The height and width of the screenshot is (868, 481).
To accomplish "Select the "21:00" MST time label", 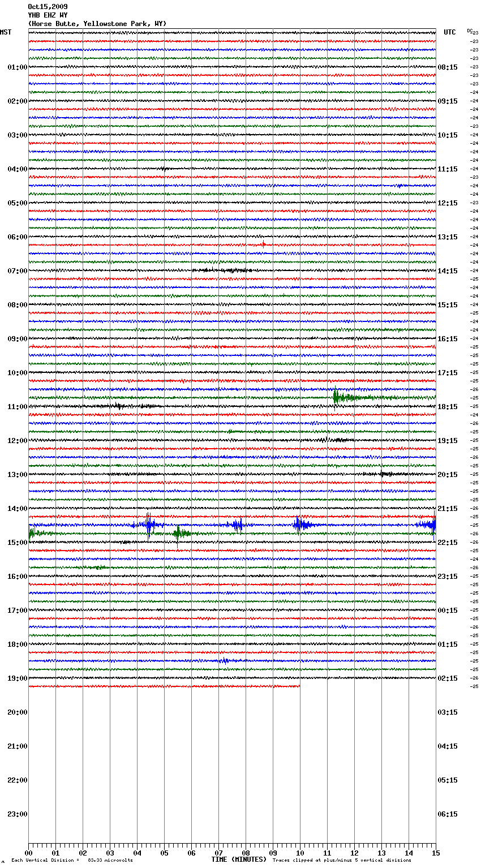I will (x=18, y=746).
